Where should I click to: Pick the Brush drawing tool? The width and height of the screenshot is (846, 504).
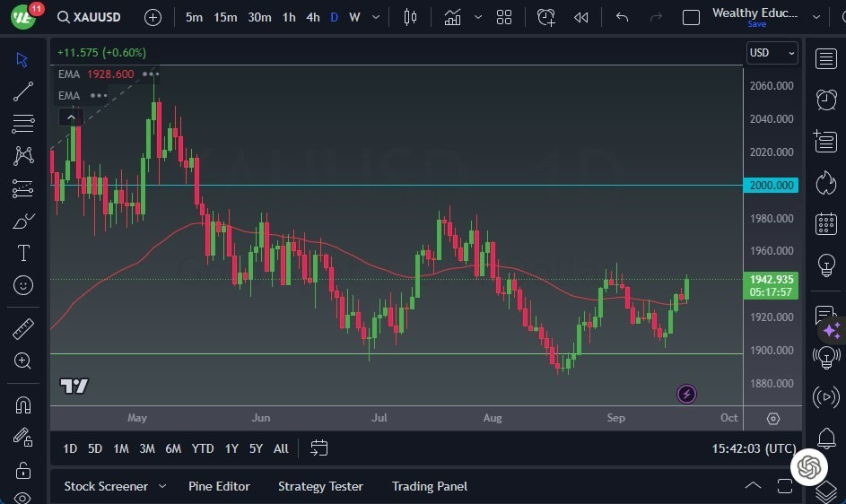click(23, 221)
